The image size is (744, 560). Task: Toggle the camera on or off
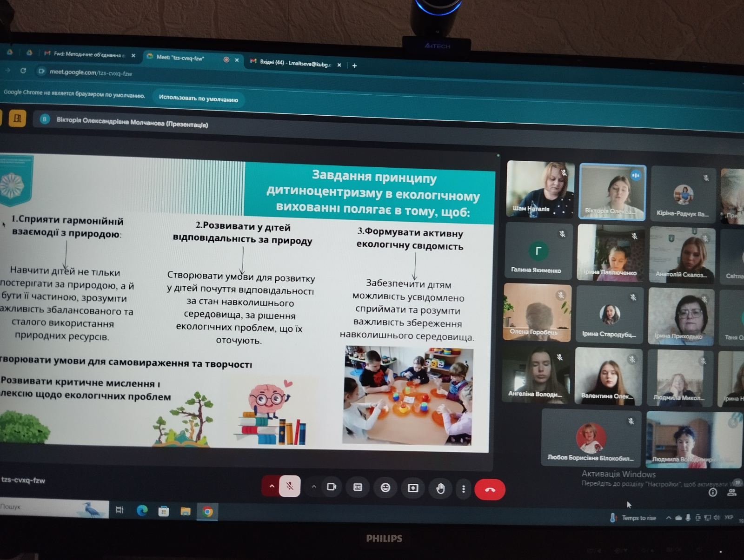(x=332, y=487)
